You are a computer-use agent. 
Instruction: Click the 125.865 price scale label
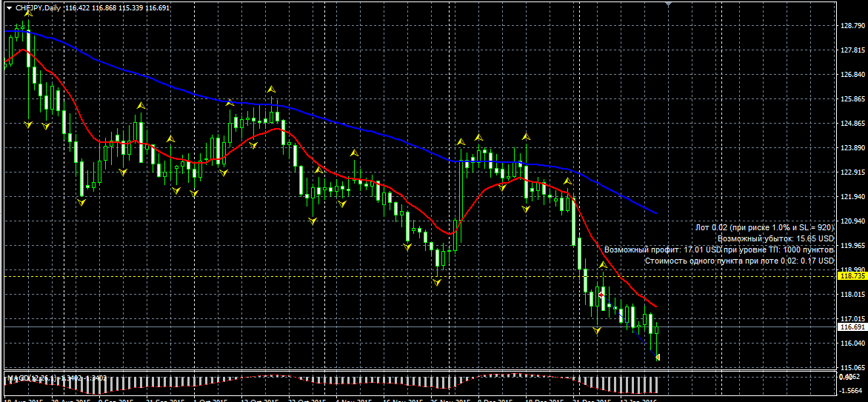(x=852, y=99)
